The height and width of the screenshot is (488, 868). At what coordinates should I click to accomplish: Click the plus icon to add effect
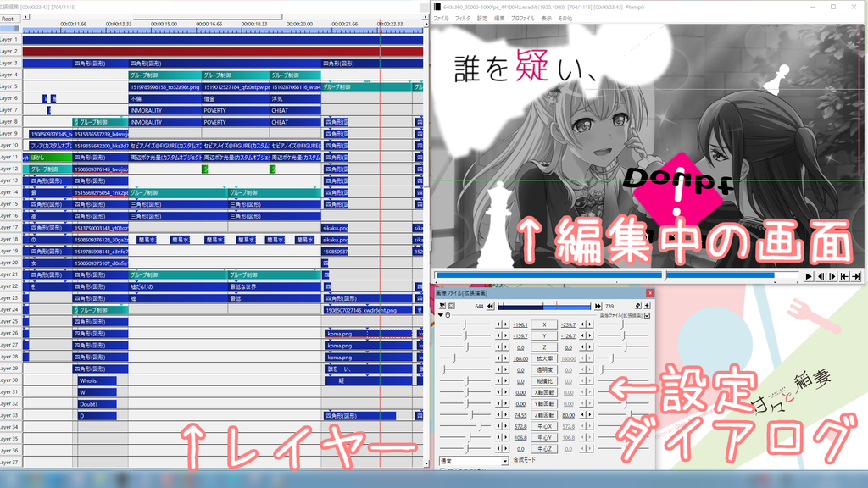click(647, 306)
